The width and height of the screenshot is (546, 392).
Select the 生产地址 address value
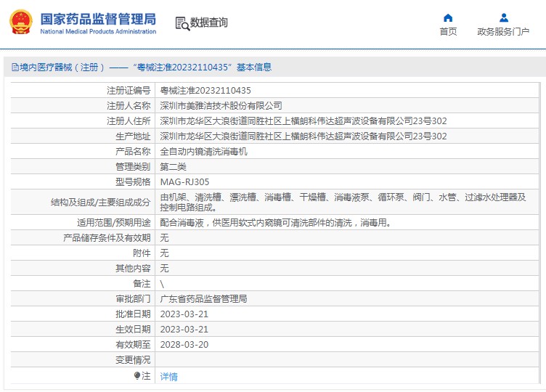(303, 136)
